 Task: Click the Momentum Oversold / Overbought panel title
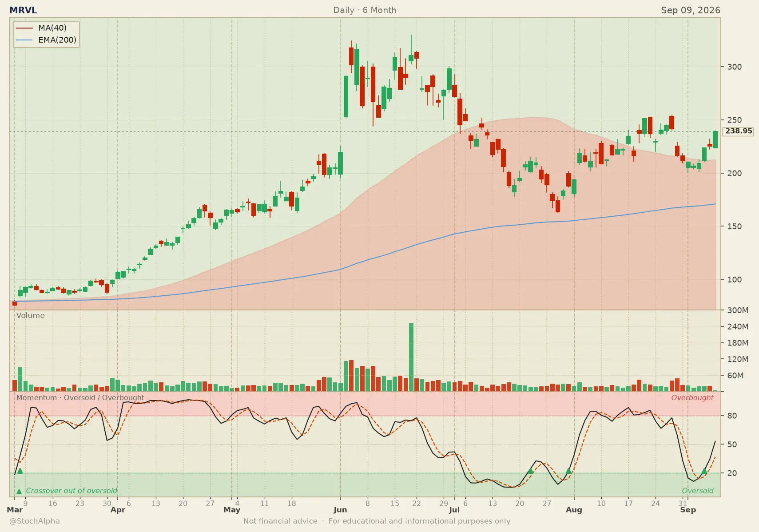pos(80,397)
